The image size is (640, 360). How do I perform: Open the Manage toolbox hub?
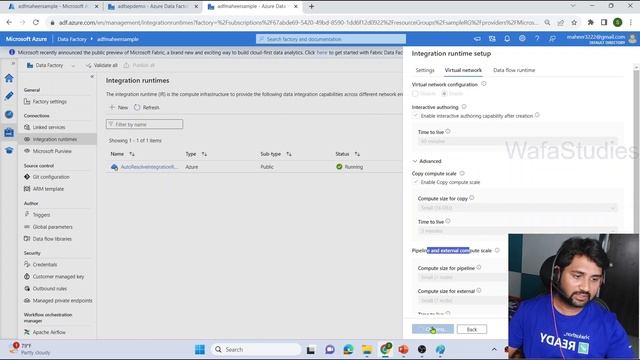[x=9, y=132]
